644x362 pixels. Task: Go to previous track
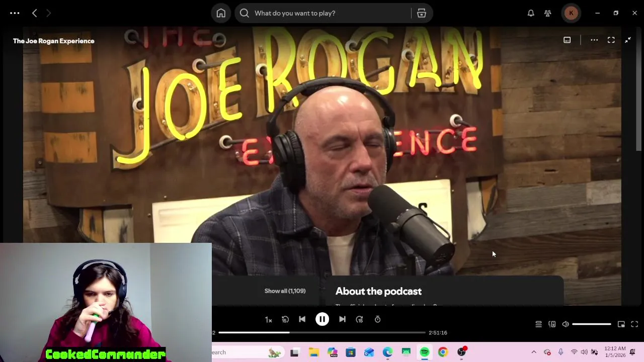tap(302, 319)
